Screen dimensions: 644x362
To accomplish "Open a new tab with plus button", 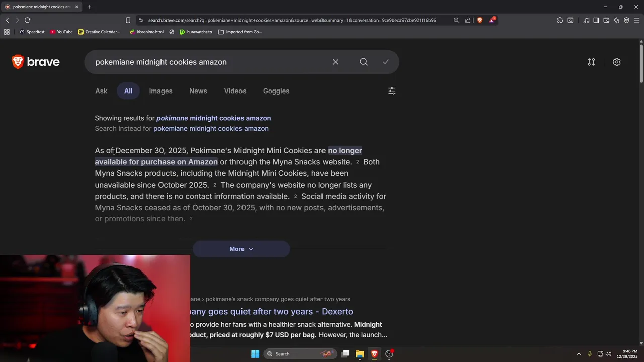I will [89, 7].
